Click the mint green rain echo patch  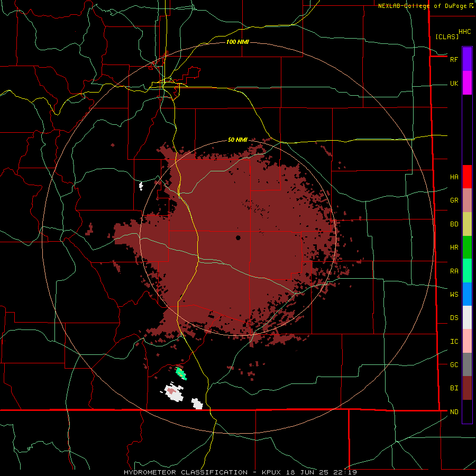(181, 373)
